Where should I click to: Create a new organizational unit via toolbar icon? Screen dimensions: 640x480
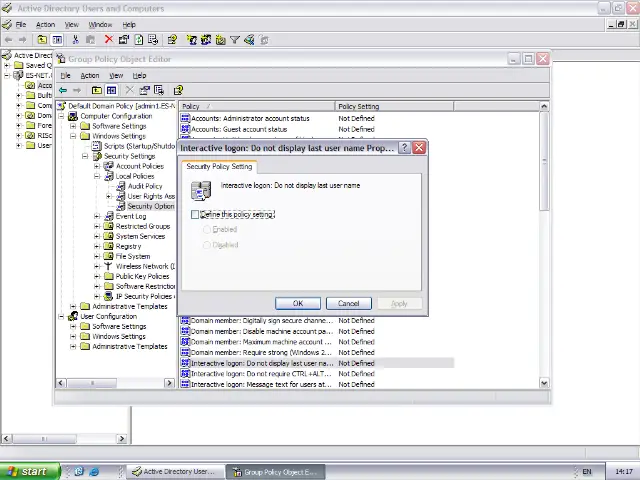tap(220, 40)
